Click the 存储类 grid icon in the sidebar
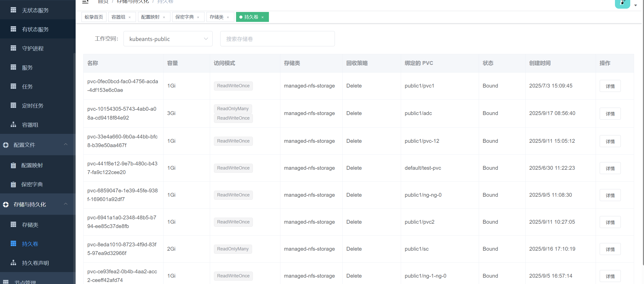 click(x=13, y=224)
